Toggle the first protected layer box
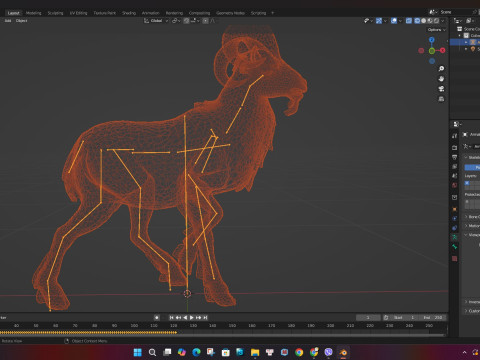The height and width of the screenshot is (360, 480). click(x=467, y=202)
